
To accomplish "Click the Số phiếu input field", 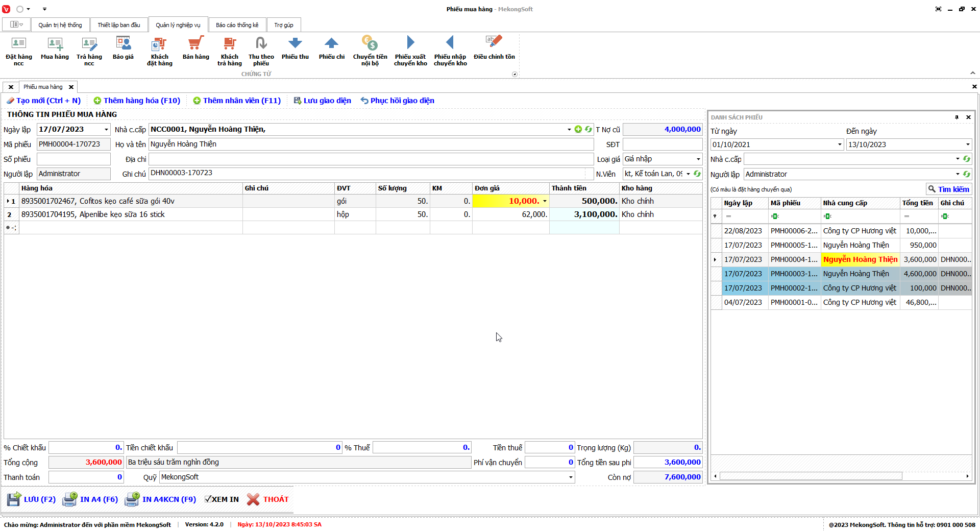I will pyautogui.click(x=73, y=159).
